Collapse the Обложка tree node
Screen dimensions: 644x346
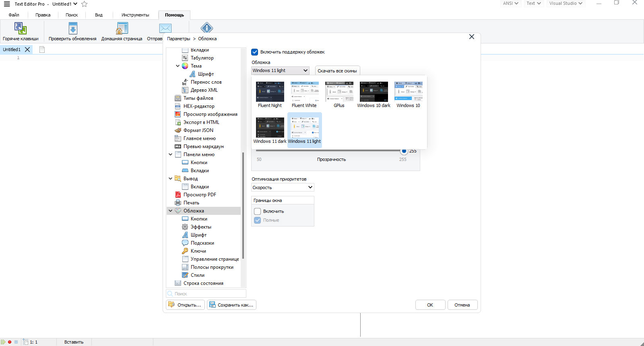[x=171, y=211]
